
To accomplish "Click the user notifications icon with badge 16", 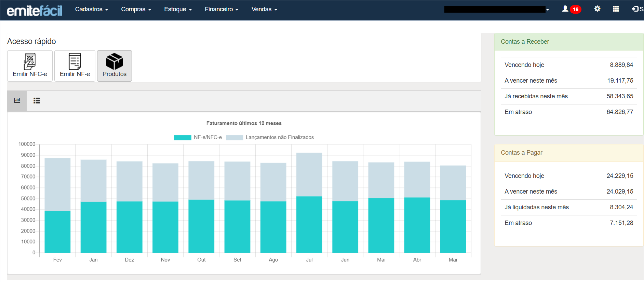I will 571,9.
